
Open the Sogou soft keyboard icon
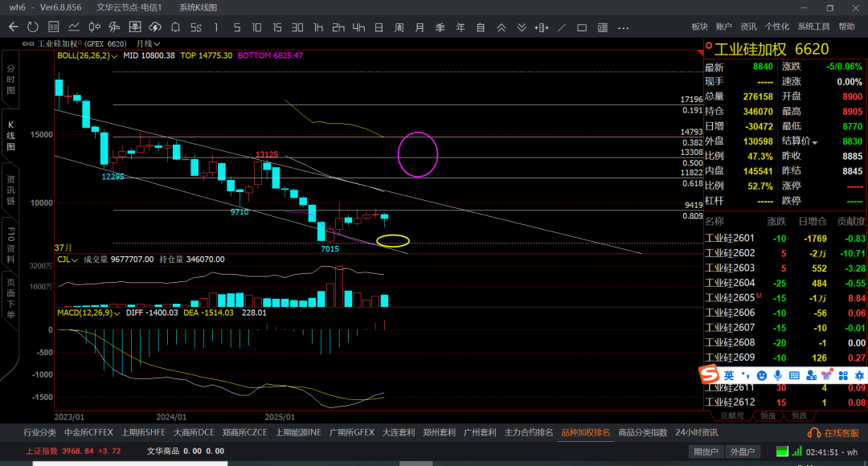[x=794, y=376]
